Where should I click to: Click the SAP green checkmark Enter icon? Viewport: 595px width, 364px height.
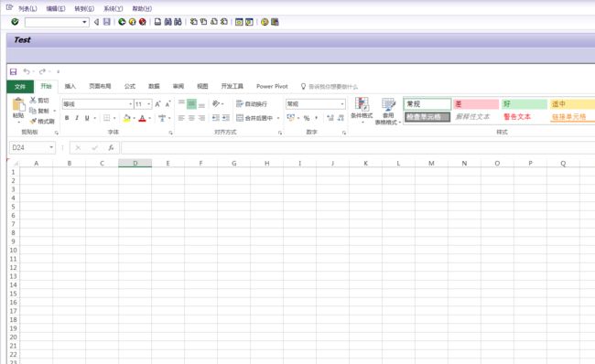15,22
